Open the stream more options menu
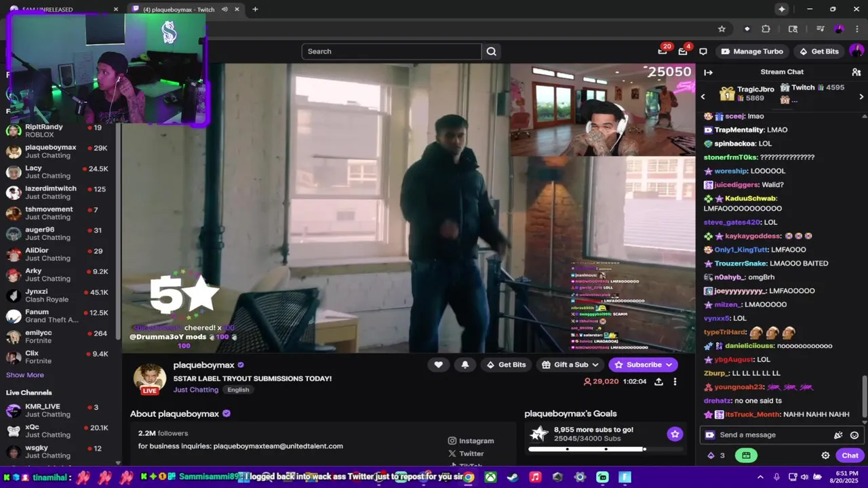Viewport: 868px width, 488px height. [x=675, y=382]
